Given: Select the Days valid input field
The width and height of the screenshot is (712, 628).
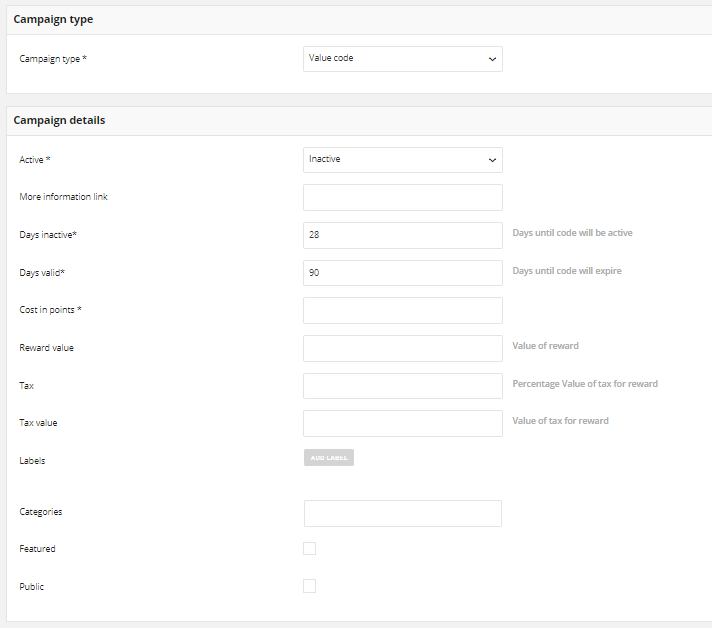Looking at the screenshot, I should coord(403,273).
